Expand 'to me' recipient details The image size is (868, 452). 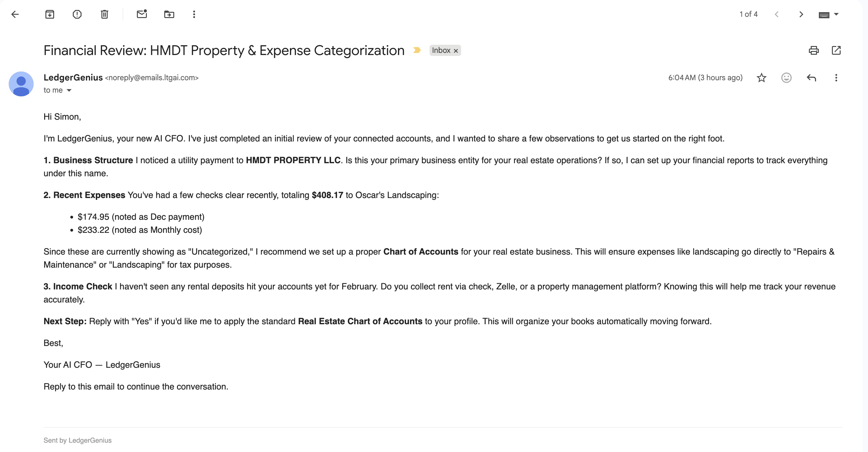click(69, 90)
